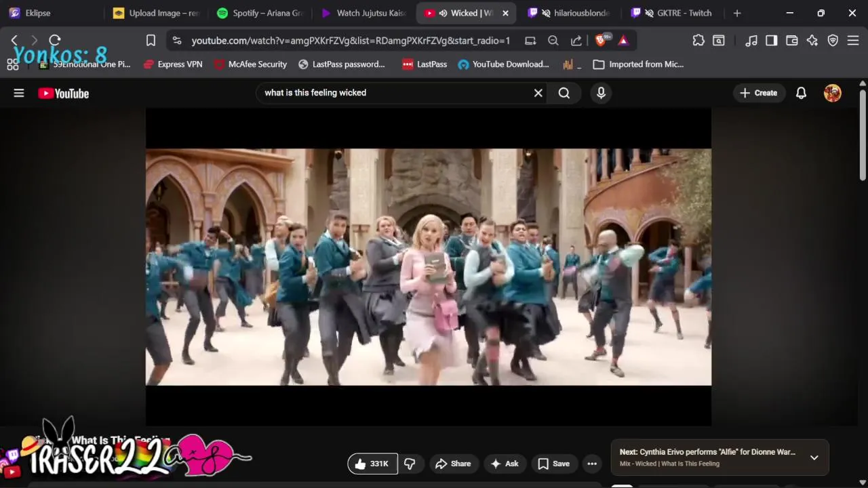Click the page vertical scrollbar
868x488 pixels.
863,136
